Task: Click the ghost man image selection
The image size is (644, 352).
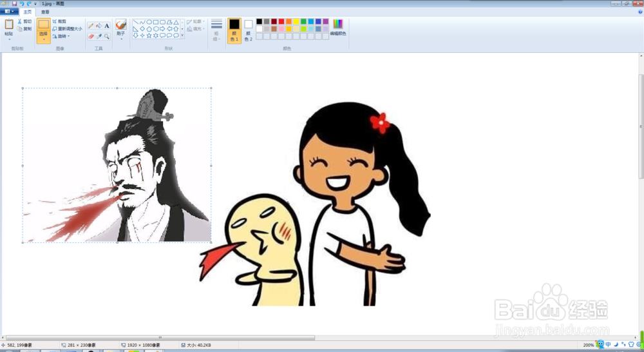Action: 117,165
